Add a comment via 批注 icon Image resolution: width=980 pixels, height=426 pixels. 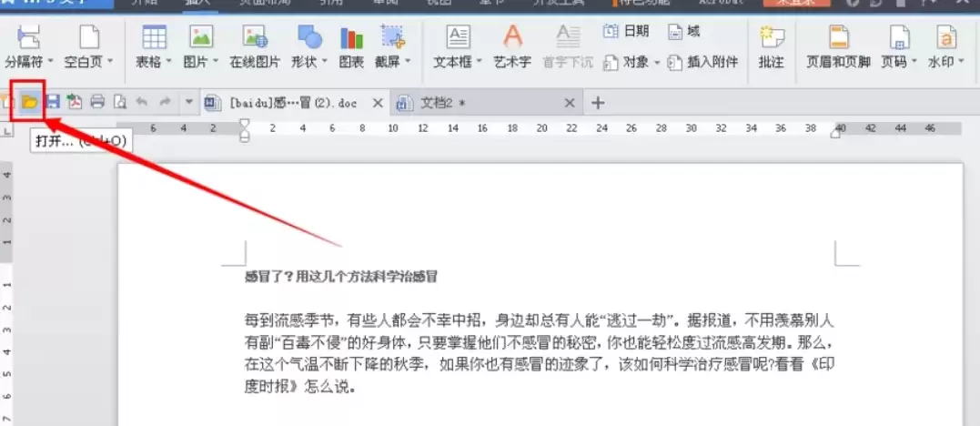point(772,37)
